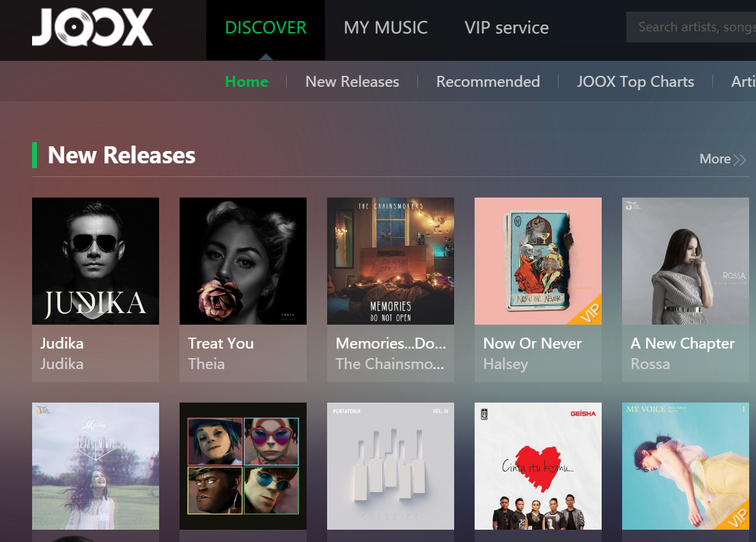Open the Recommended section link

(488, 81)
